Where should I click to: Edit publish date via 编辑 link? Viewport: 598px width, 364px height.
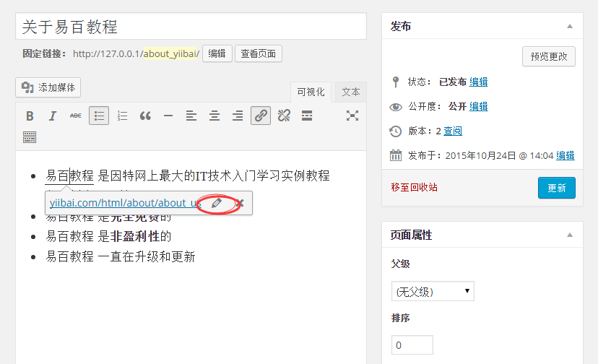[x=565, y=155]
